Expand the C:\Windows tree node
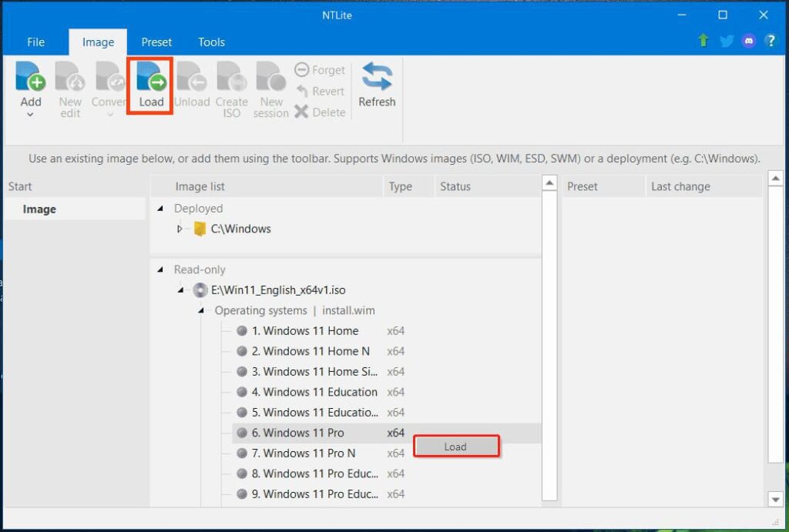Image resolution: width=789 pixels, height=532 pixels. 180,229
